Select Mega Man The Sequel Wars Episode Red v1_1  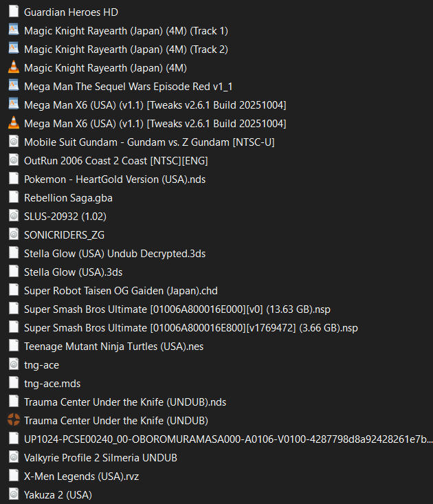click(128, 87)
